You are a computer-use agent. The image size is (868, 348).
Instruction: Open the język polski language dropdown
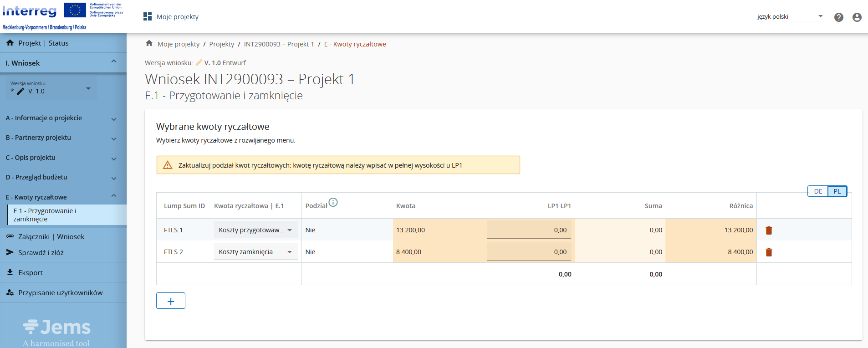[790, 17]
